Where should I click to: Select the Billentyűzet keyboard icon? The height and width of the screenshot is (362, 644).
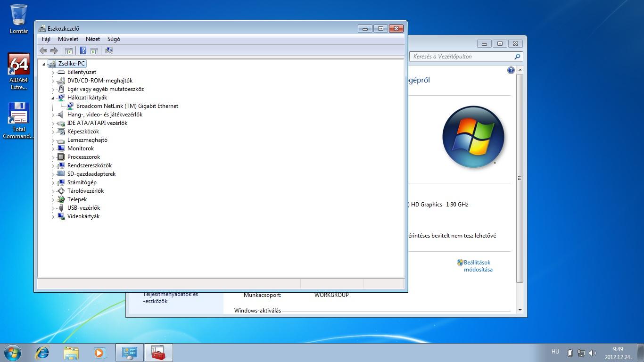tap(61, 72)
